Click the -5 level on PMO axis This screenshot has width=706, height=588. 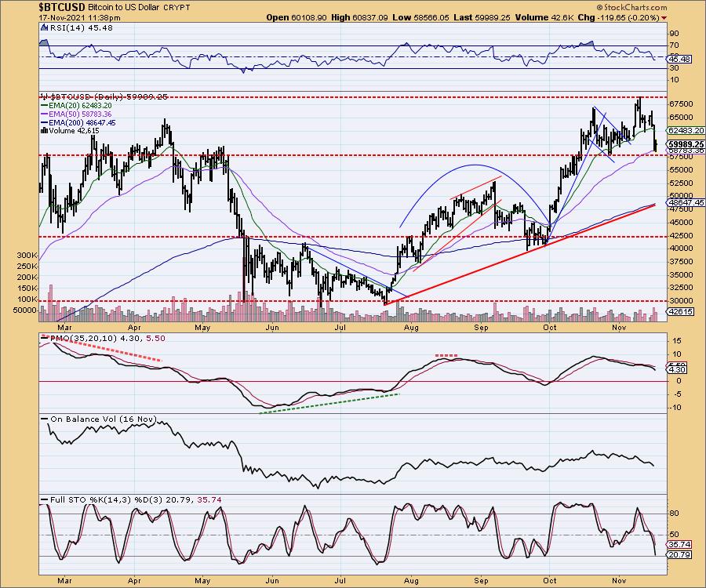[677, 394]
